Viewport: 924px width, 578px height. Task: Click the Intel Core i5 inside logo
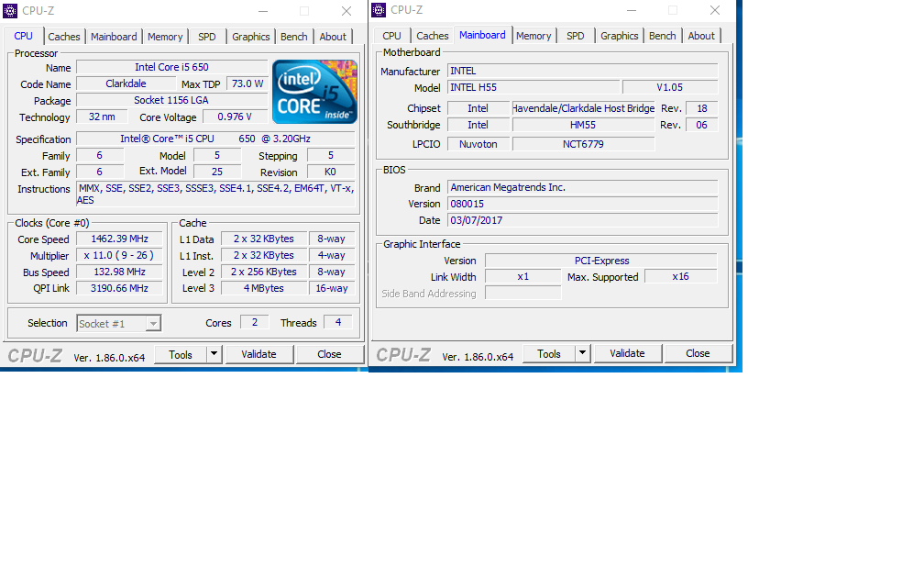click(314, 92)
